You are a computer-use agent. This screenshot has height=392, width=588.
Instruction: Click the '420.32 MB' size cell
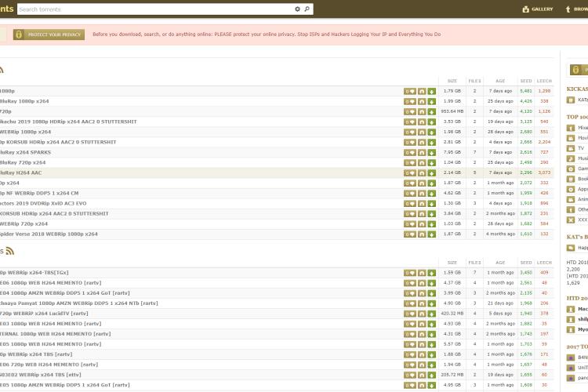pos(452,314)
